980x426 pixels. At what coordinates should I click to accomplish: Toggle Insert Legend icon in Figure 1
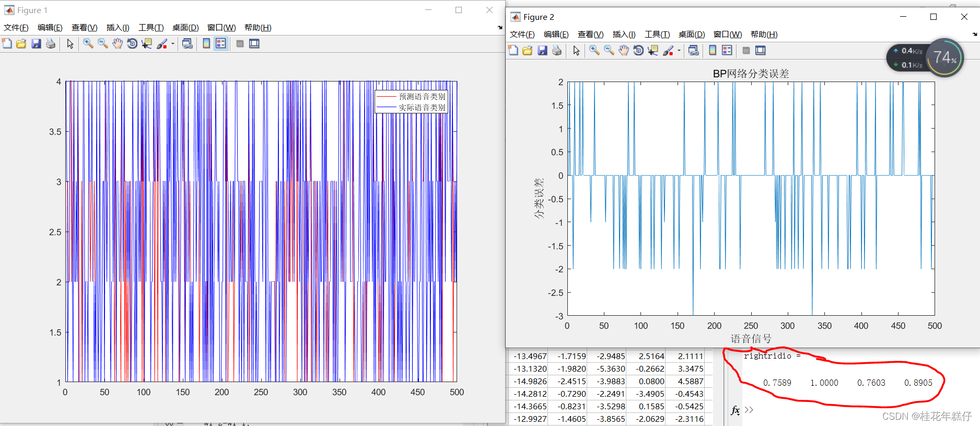coord(221,43)
